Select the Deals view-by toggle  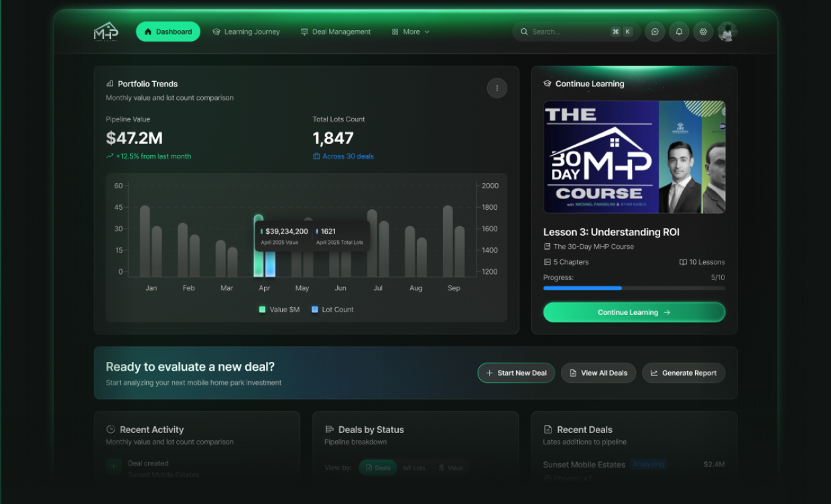tap(378, 468)
